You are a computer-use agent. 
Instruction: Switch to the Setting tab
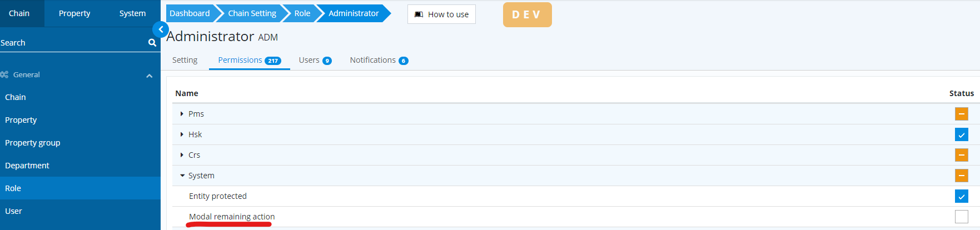[185, 60]
